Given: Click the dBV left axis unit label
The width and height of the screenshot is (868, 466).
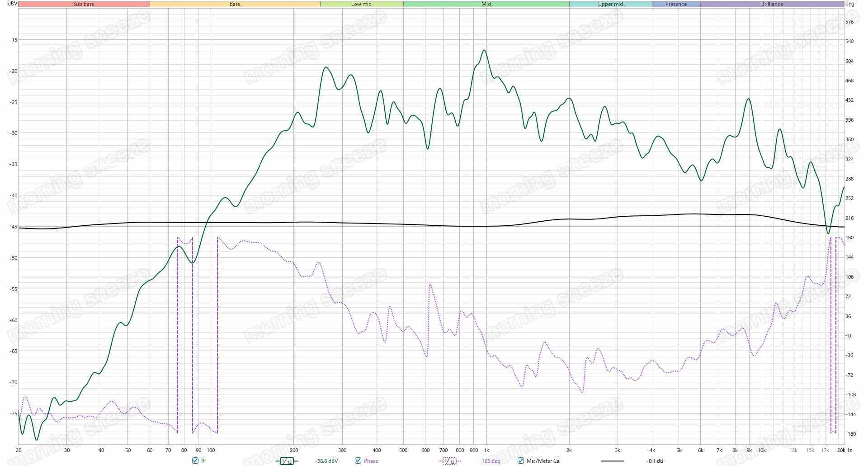Looking at the screenshot, I should [x=12, y=4].
